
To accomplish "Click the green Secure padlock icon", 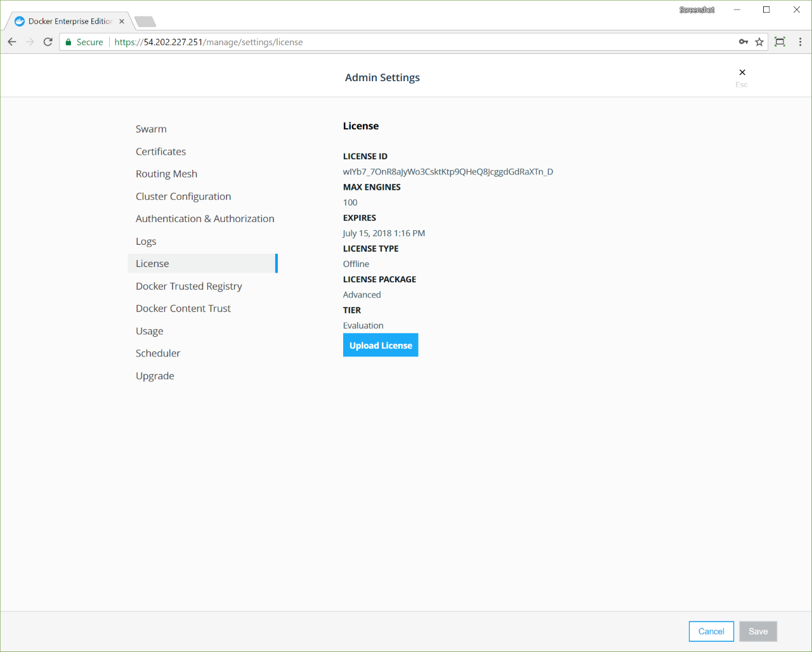I will [69, 42].
